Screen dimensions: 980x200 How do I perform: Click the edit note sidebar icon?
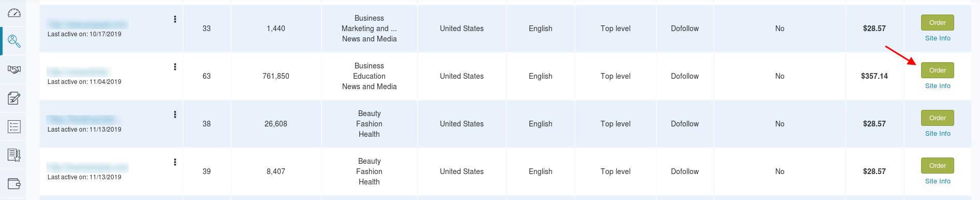(x=14, y=98)
